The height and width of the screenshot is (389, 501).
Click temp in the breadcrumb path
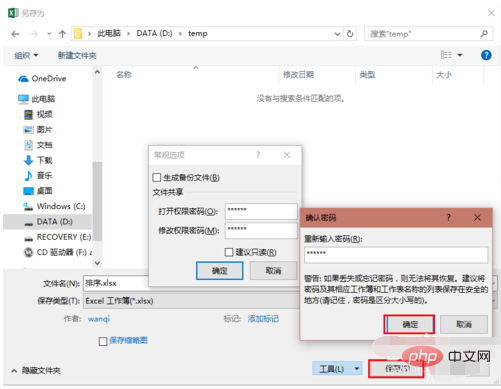point(198,33)
